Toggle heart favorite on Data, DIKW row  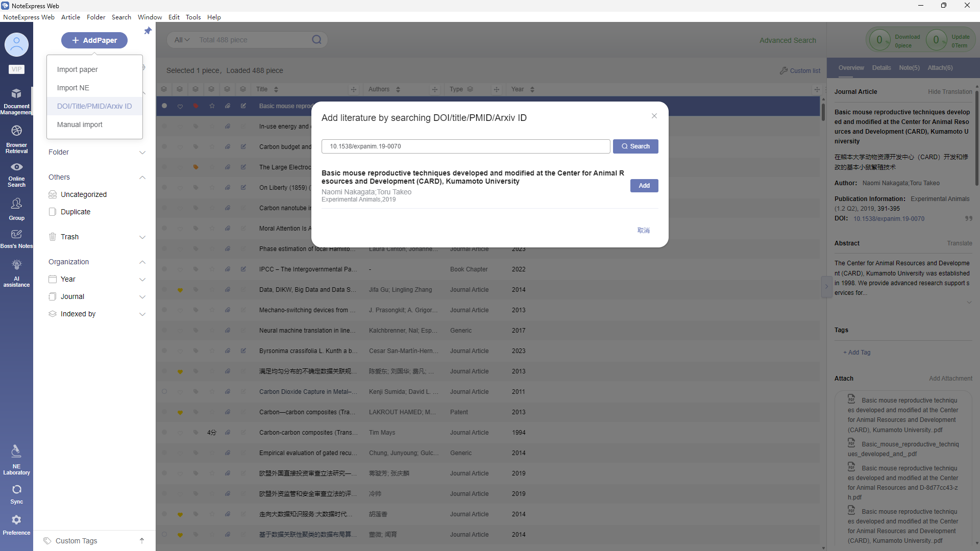180,290
